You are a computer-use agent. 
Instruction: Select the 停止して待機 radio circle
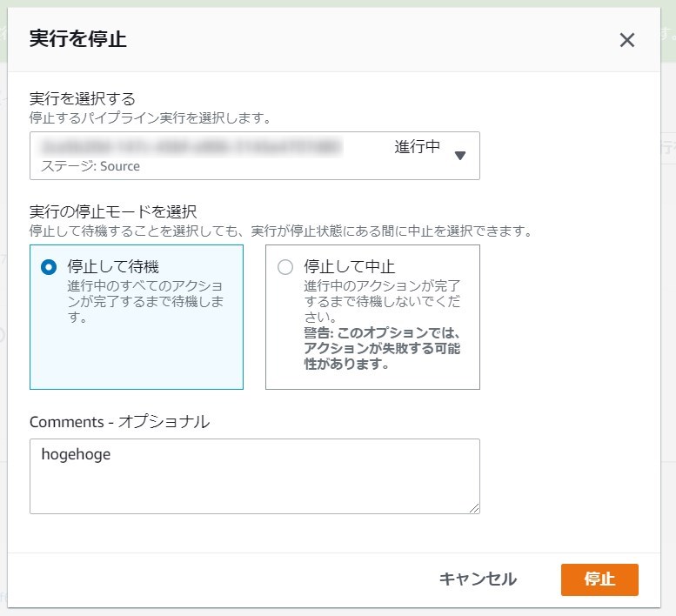click(x=49, y=267)
